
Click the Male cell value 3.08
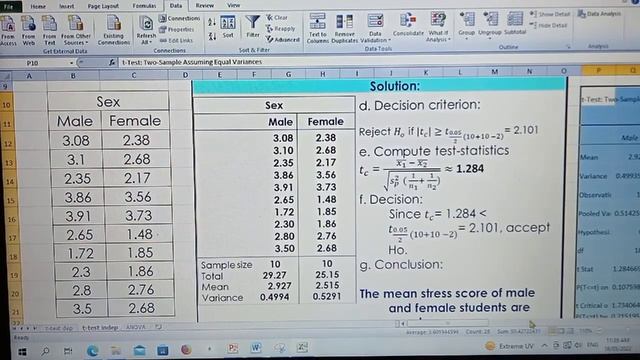click(x=76, y=141)
